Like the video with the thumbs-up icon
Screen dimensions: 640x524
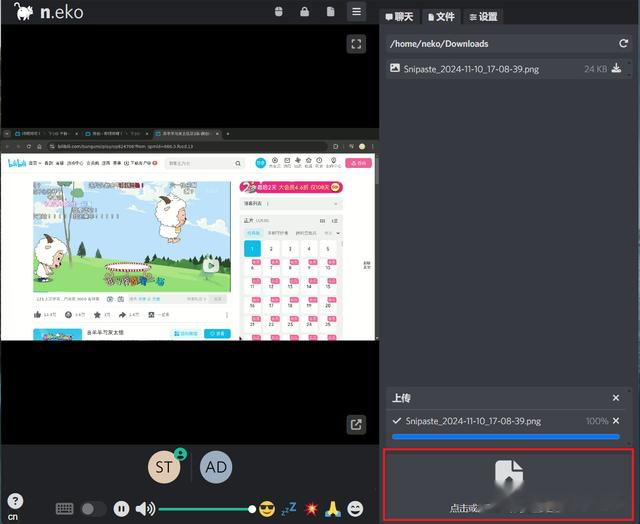pos(38,314)
